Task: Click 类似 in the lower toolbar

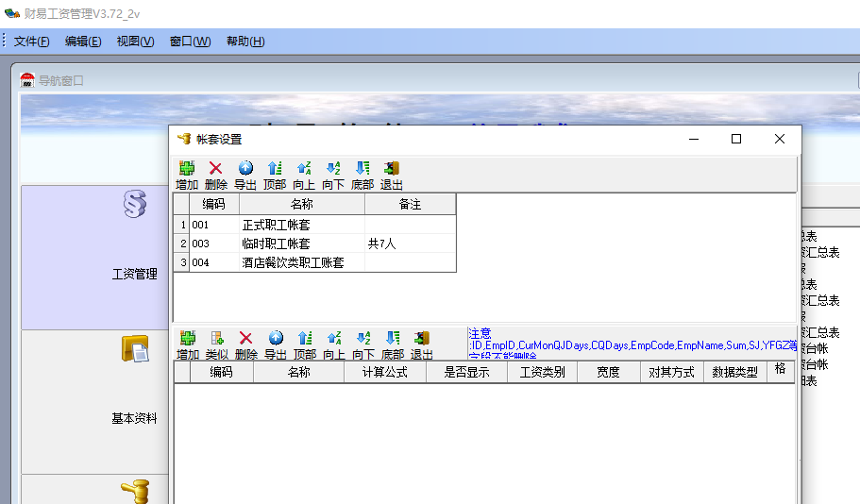Action: click(x=216, y=345)
